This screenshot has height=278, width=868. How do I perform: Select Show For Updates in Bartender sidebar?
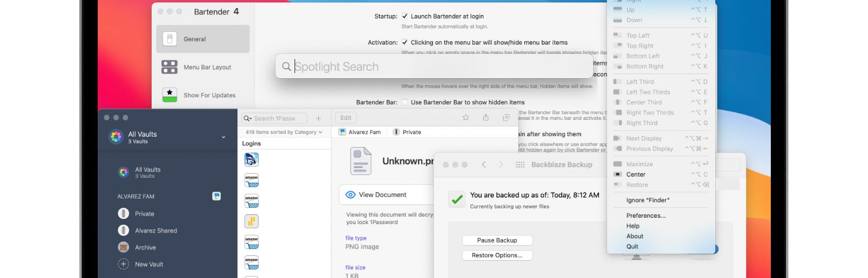(x=203, y=95)
